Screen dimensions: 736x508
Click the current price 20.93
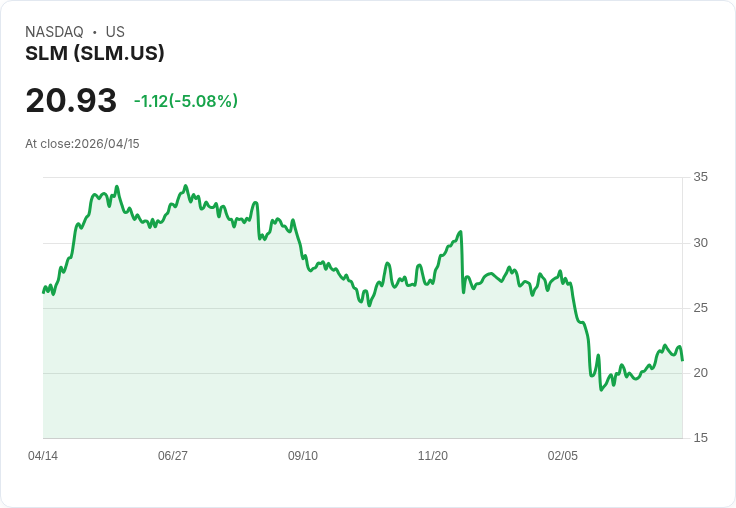[71, 100]
